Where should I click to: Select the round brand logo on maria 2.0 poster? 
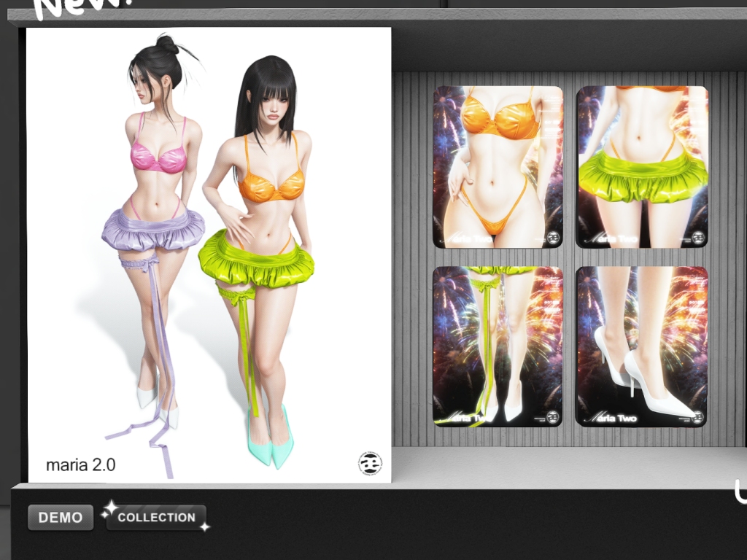[370, 463]
